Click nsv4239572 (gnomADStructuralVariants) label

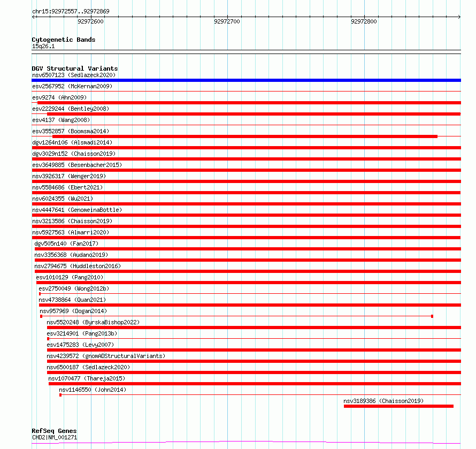106,356
